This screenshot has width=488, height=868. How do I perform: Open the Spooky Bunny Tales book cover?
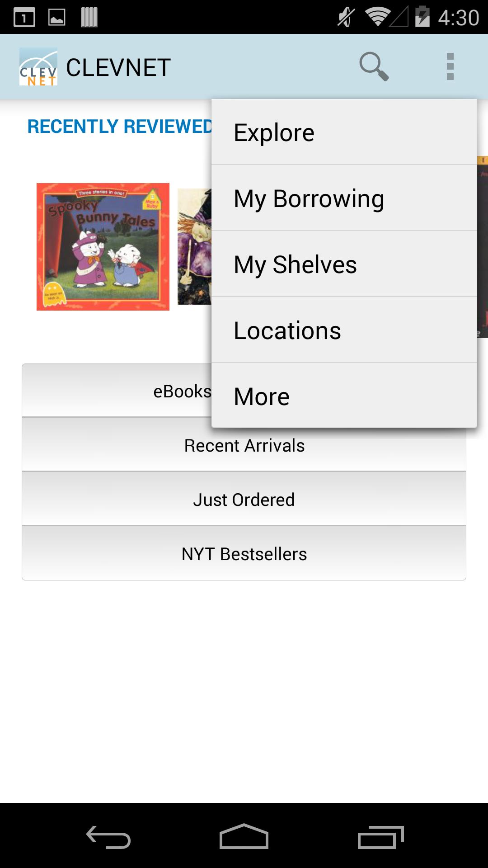click(x=103, y=247)
